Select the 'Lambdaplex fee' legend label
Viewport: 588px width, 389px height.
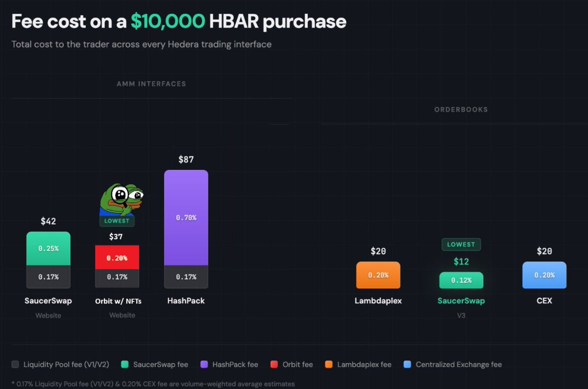(x=364, y=364)
